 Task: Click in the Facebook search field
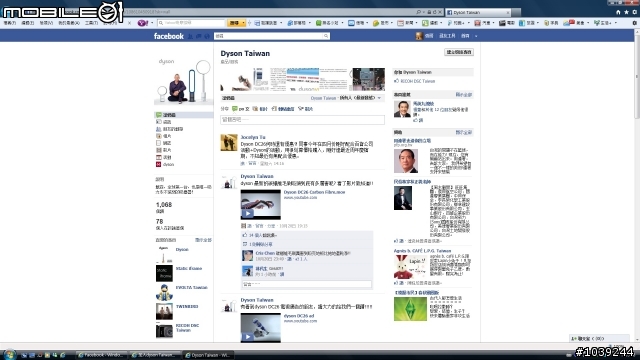tap(269, 36)
